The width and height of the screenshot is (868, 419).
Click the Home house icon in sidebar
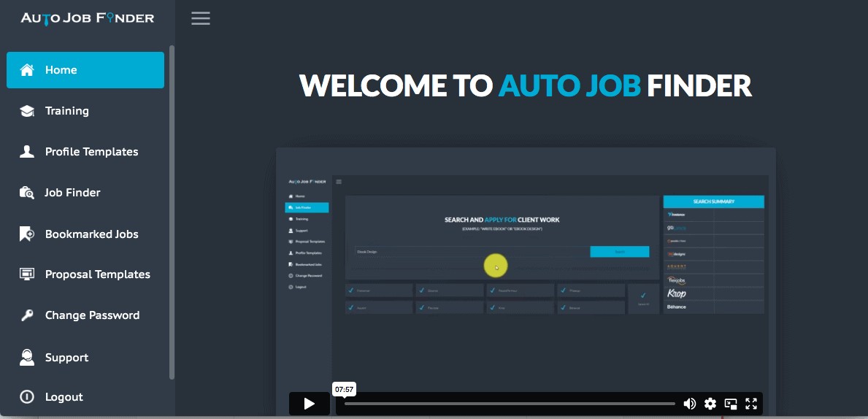tap(26, 70)
